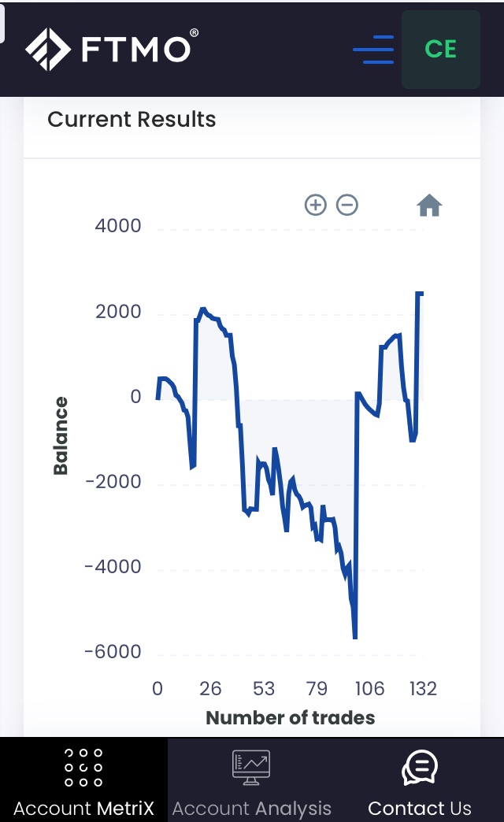Click the Current Results heading
This screenshot has width=504, height=822.
pos(132,120)
